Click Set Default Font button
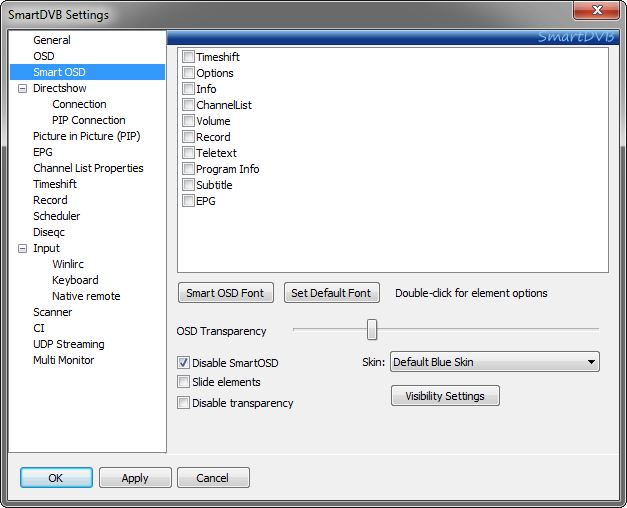This screenshot has height=508, width=627. (331, 293)
